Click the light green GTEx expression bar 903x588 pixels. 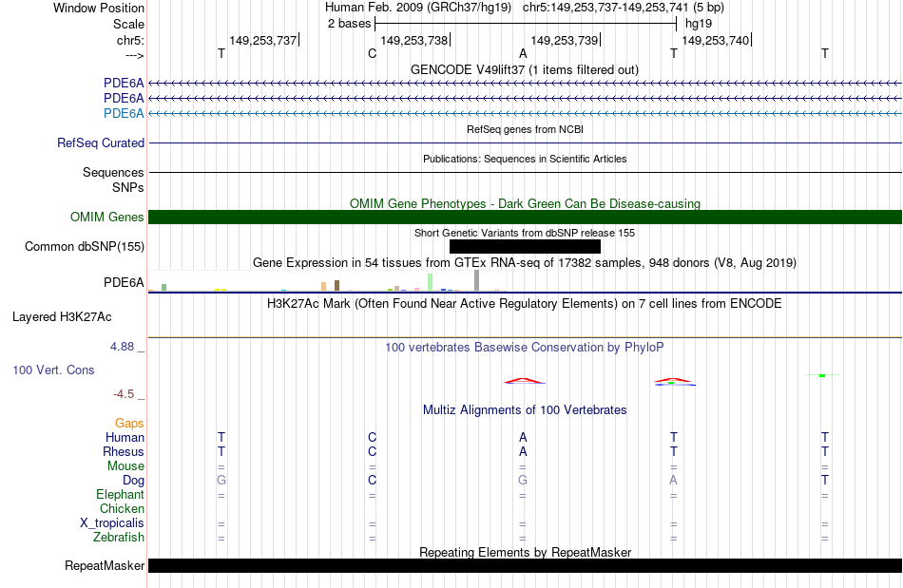coord(431,282)
